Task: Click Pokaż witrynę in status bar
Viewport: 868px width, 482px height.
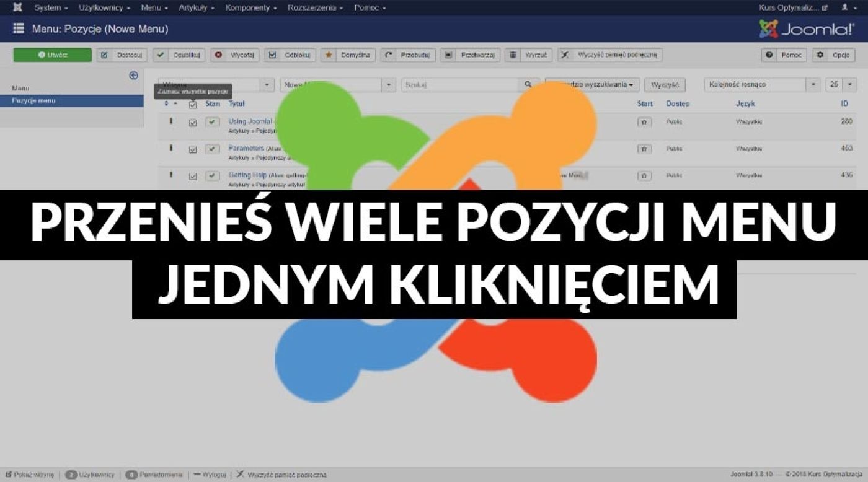Action: [30, 475]
